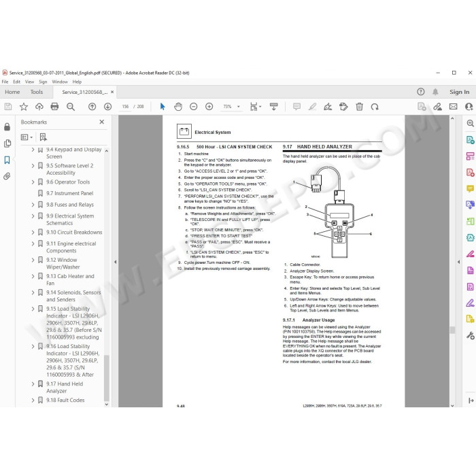The width and height of the screenshot is (476, 476).
Task: Collapse the left navigation pane arrow
Action: click(115, 262)
